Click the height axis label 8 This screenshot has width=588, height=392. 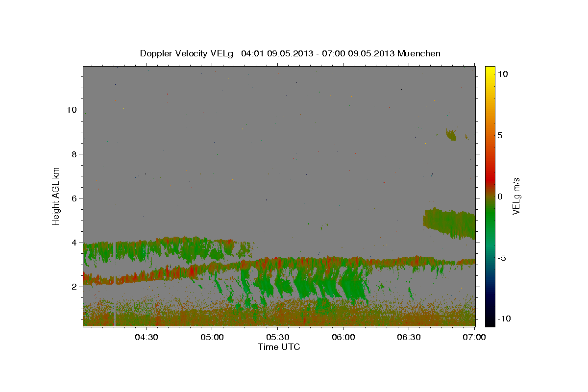[x=73, y=154]
